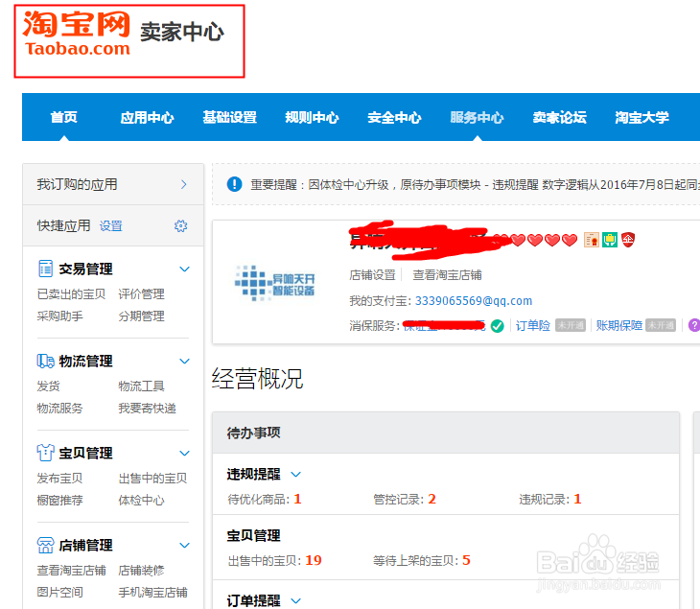Click the shop logo thumbnail
The image size is (700, 609).
point(275,284)
